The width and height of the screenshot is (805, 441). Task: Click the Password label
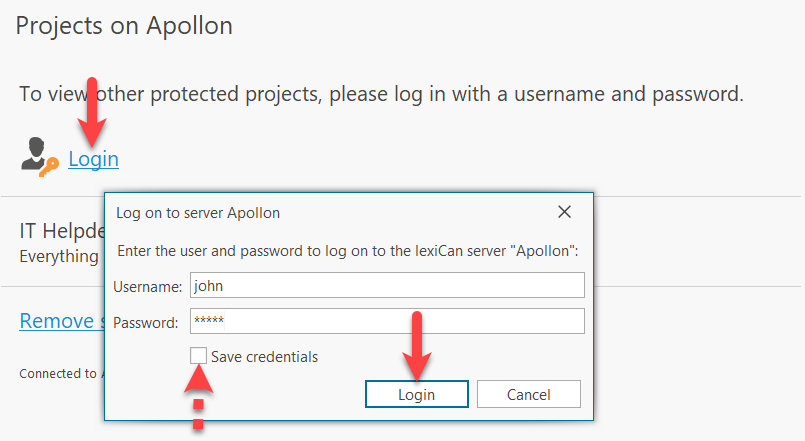(x=146, y=323)
